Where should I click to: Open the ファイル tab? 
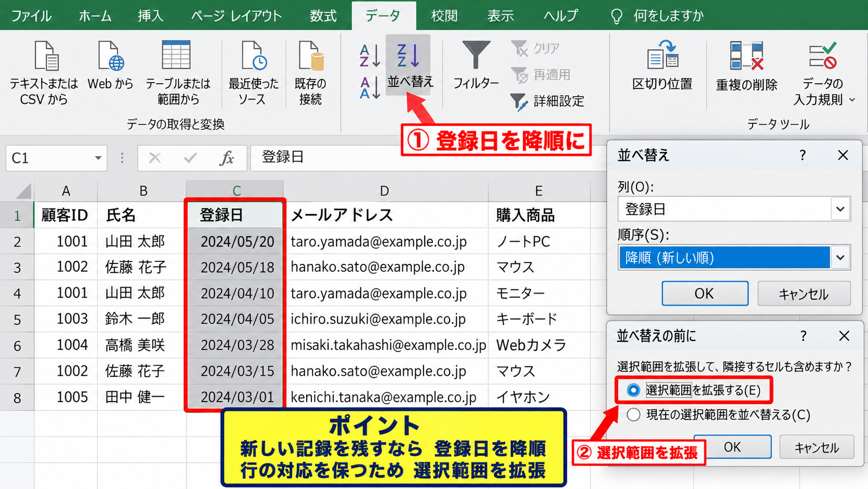31,16
